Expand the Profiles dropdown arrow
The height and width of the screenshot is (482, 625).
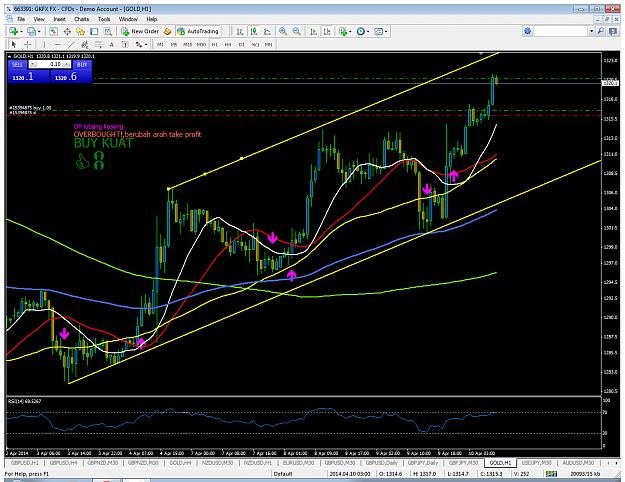pos(39,31)
